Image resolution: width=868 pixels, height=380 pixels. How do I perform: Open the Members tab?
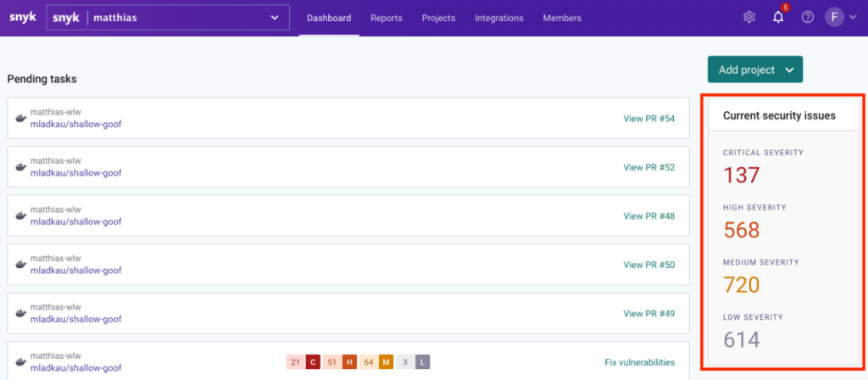click(562, 18)
